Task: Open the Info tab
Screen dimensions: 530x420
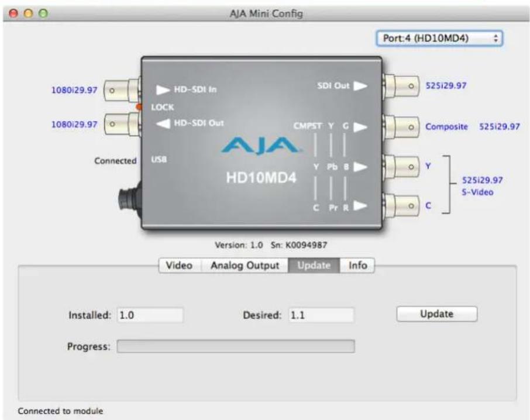Action: [357, 265]
